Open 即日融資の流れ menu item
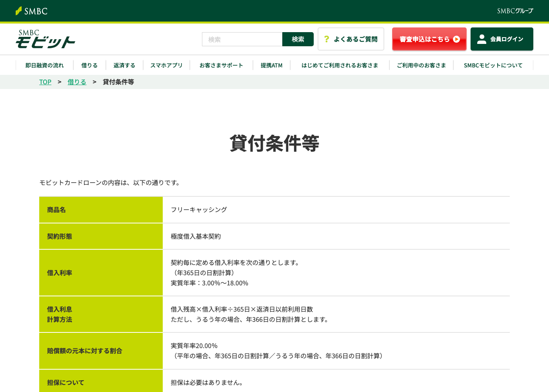The width and height of the screenshot is (549, 392). pos(45,65)
